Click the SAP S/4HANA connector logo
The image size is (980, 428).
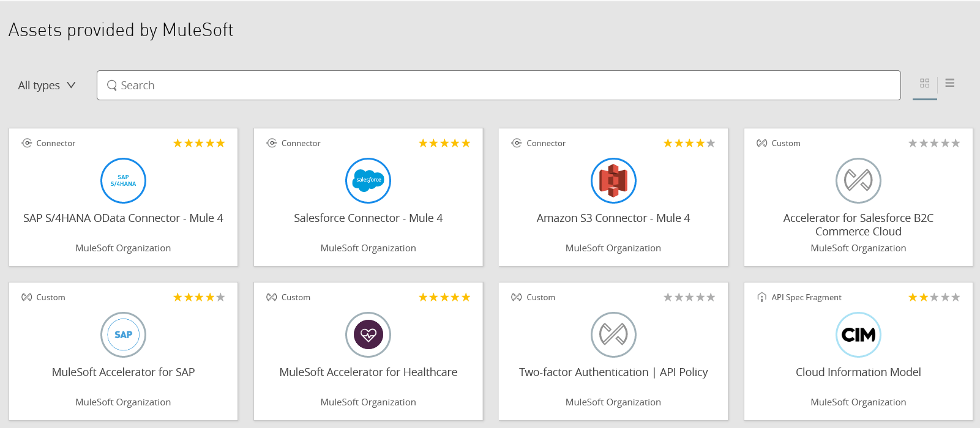point(123,180)
